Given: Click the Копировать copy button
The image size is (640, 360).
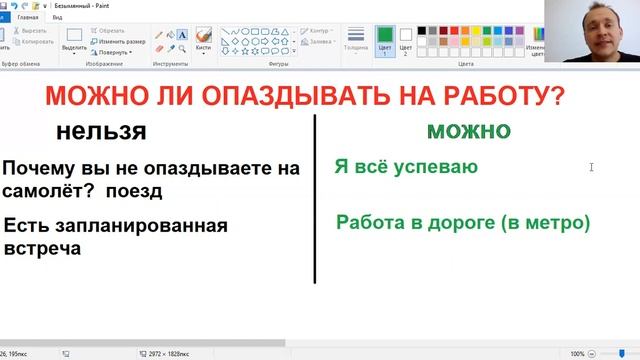Looking at the screenshot, I should pos(33,42).
